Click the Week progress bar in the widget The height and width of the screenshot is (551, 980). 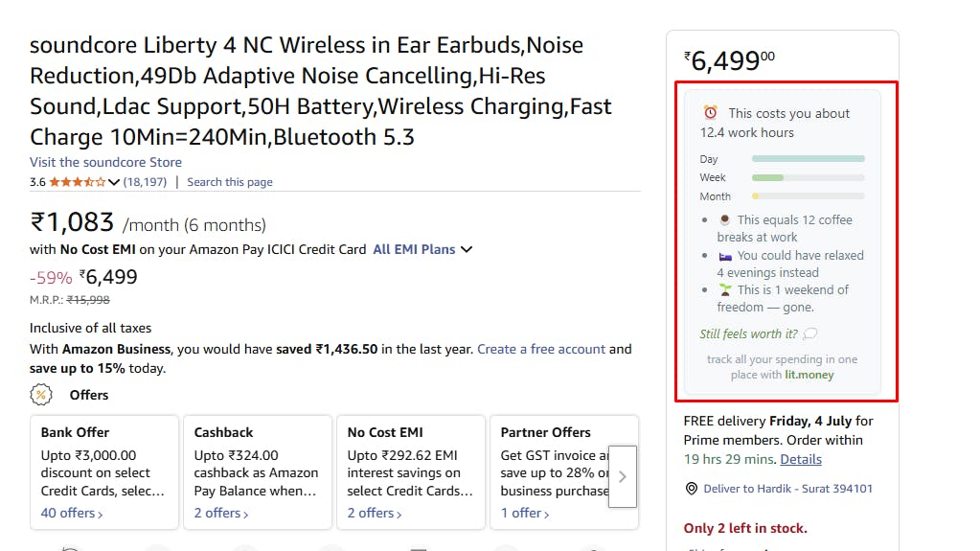pos(809,177)
